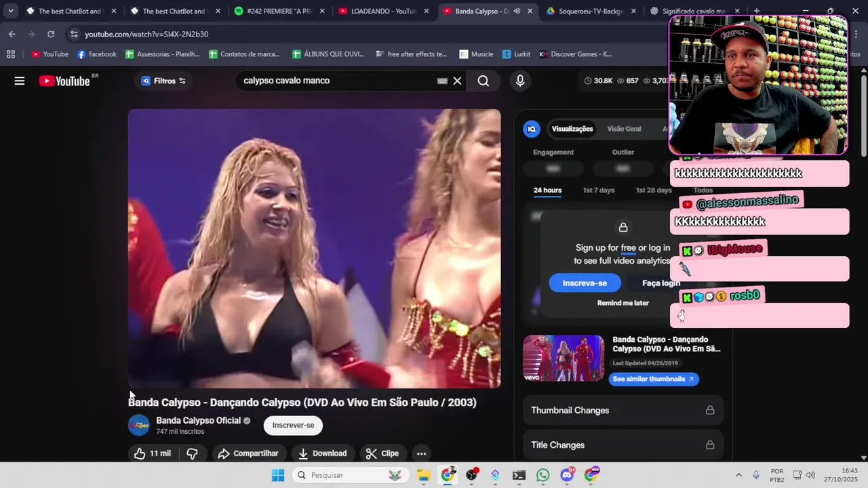Screen dimensions: 868x488
Task: Click the vidIQ logo in the analytics panel
Action: pyautogui.click(x=532, y=129)
